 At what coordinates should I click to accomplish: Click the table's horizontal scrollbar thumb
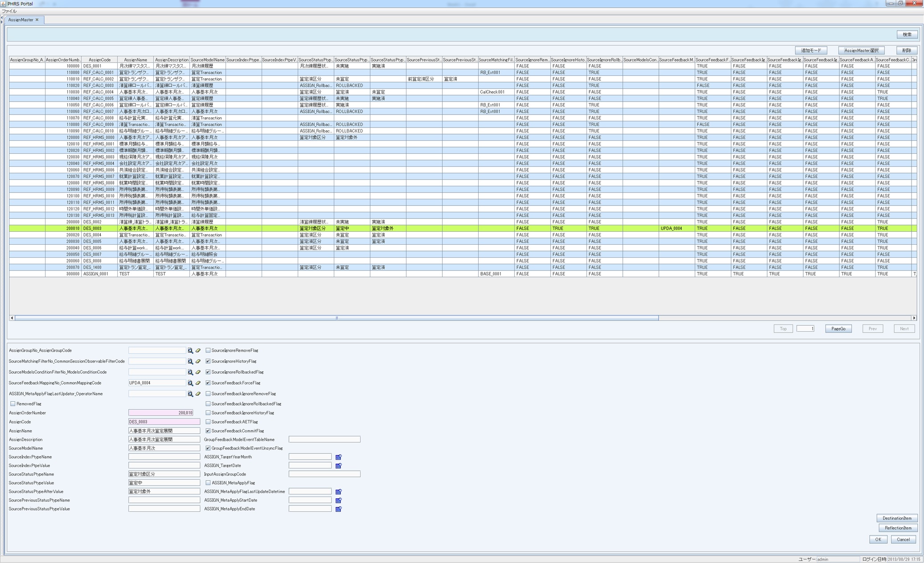click(x=337, y=318)
